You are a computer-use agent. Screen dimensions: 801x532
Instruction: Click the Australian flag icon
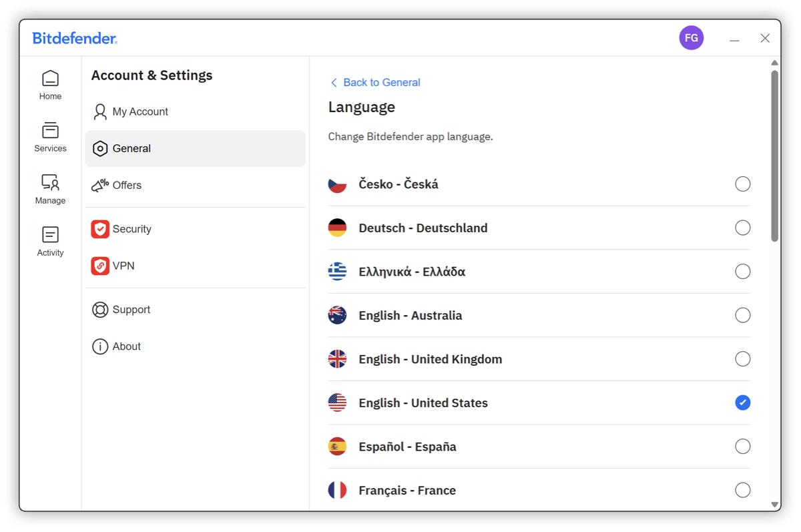coord(337,315)
